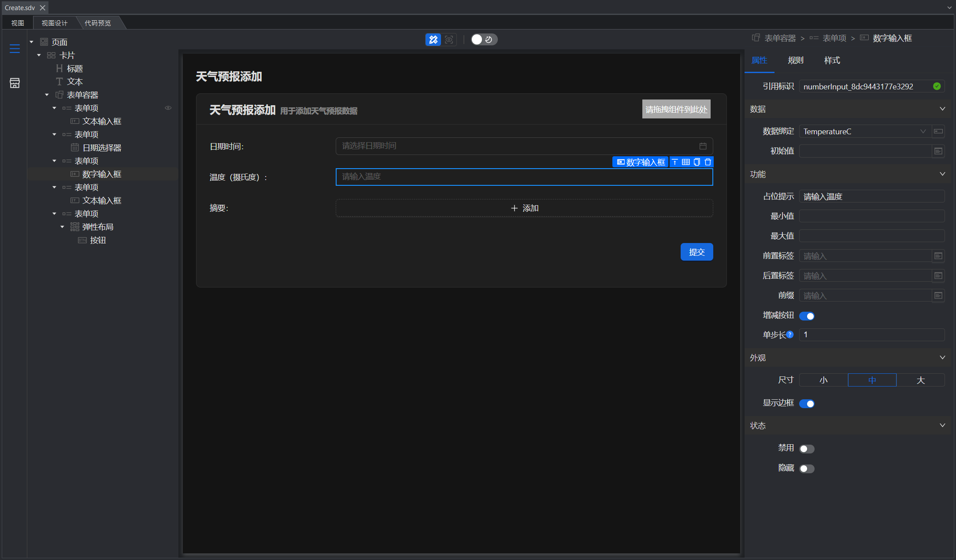Toggle visibility eye on first 表单项
The image size is (956, 560).
click(168, 108)
